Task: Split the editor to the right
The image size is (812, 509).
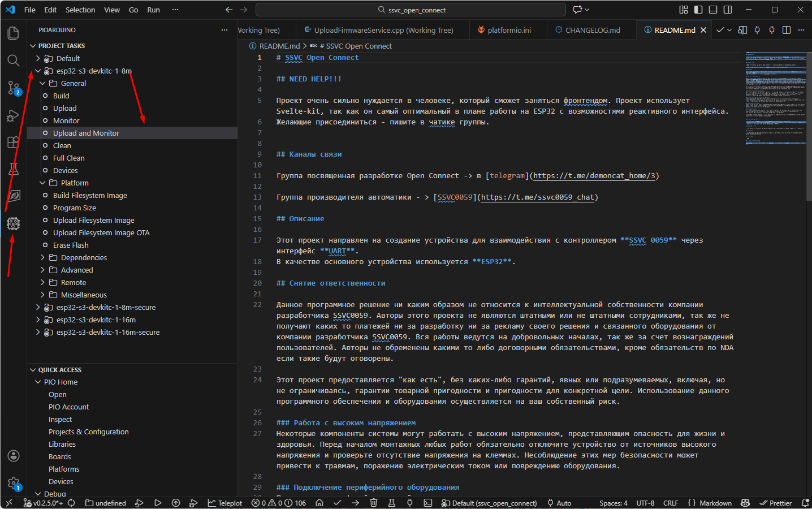Action: 786,30
